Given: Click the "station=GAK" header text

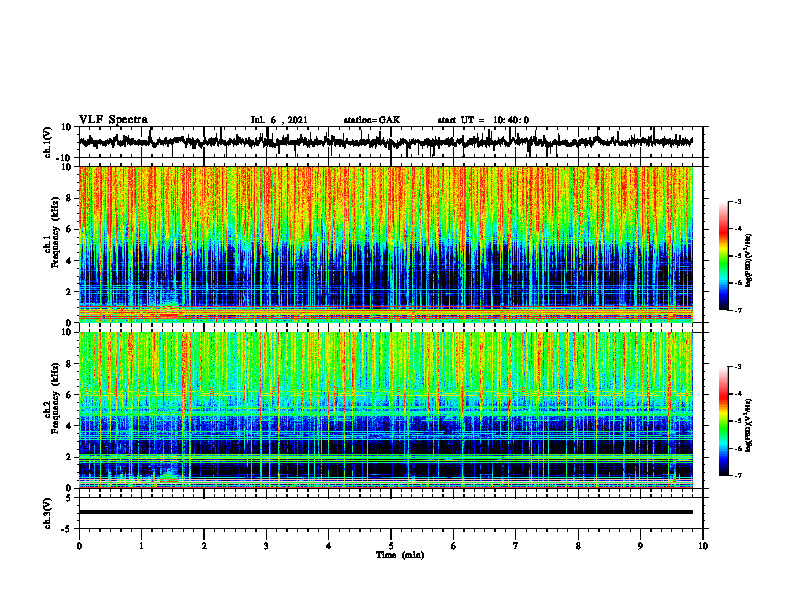Looking at the screenshot, I should coord(372,120).
